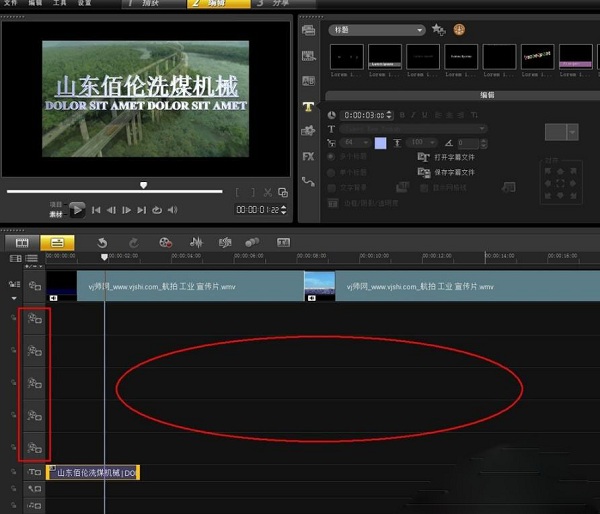Open the Subtitle Editor toolbar icon

pos(284,242)
